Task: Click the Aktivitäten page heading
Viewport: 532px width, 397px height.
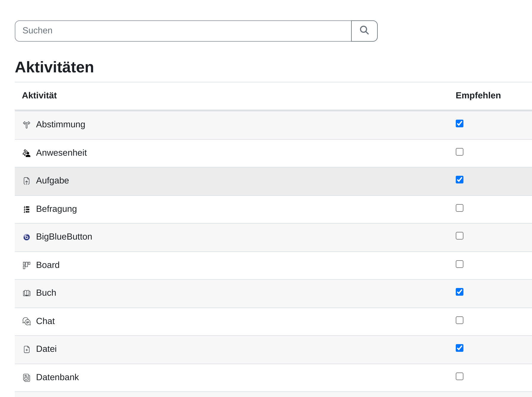Action: 54,67
